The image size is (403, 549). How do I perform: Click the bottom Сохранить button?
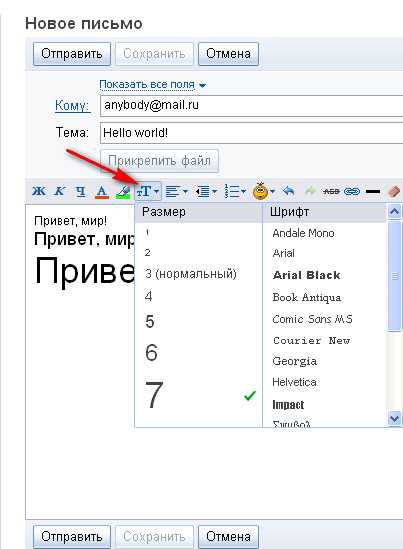154,537
